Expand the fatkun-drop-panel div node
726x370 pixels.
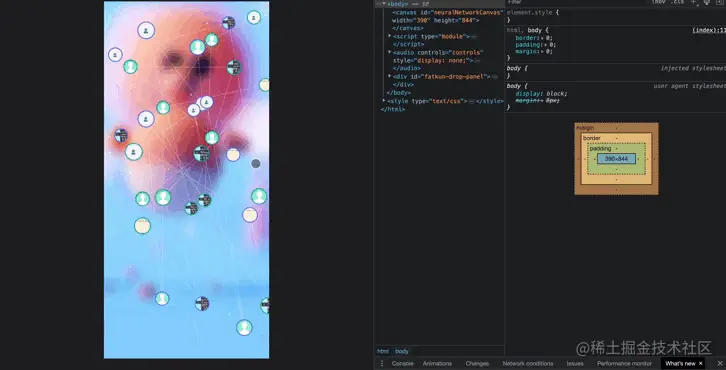pyautogui.click(x=390, y=76)
